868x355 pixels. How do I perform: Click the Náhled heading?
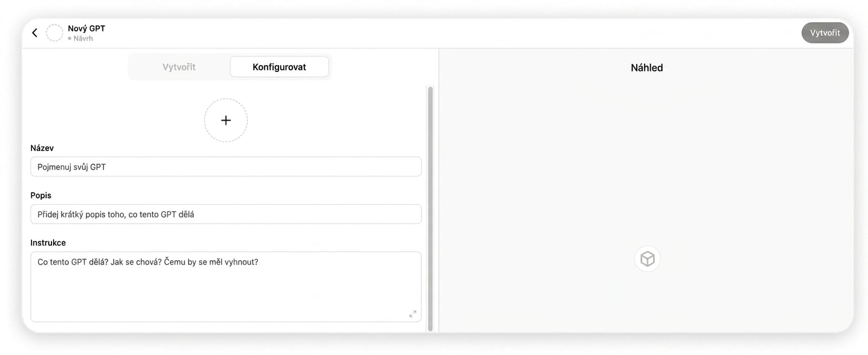[647, 68]
